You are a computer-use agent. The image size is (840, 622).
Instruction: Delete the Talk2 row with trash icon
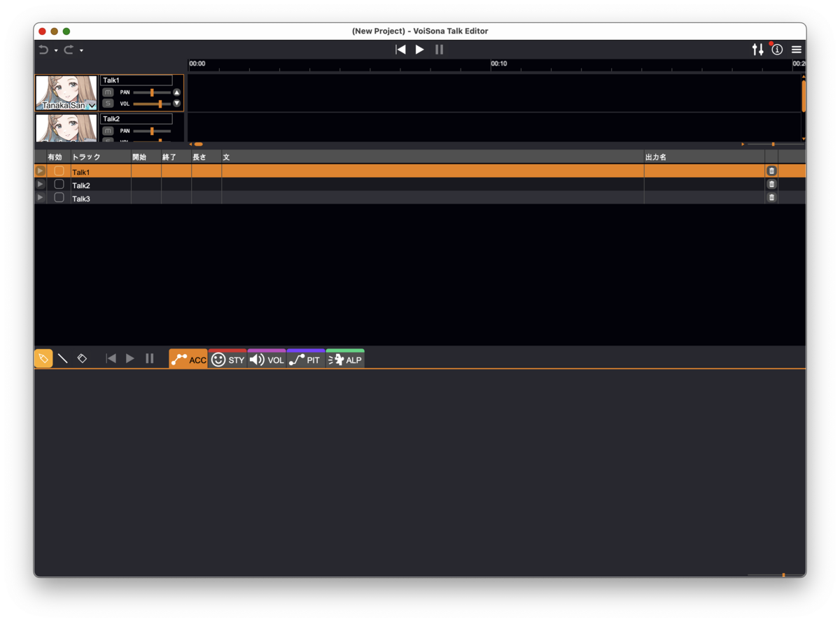(771, 185)
